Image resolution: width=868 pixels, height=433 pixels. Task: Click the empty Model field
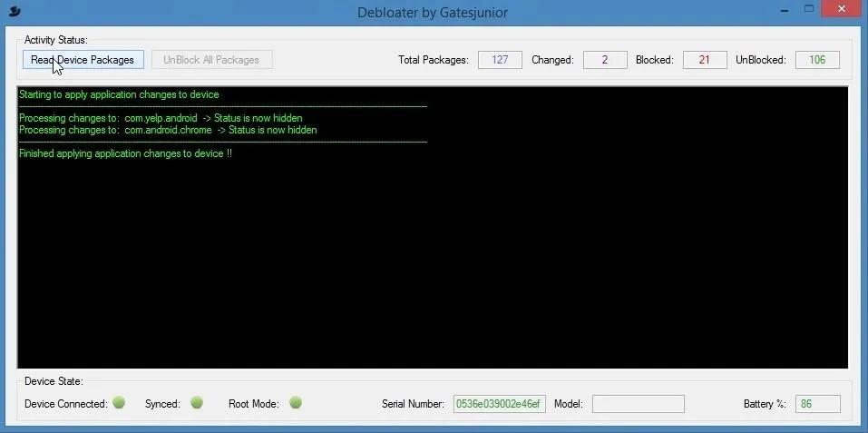(x=639, y=404)
